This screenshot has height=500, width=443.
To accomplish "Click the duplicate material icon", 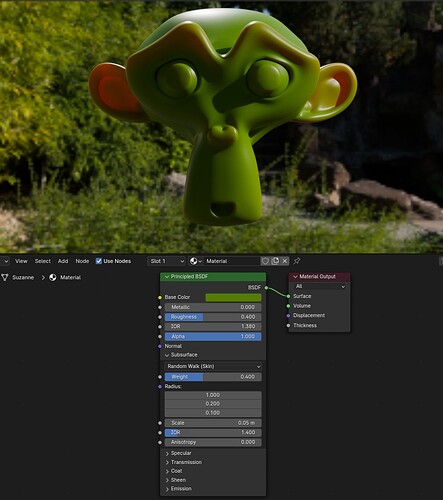I will (275, 261).
